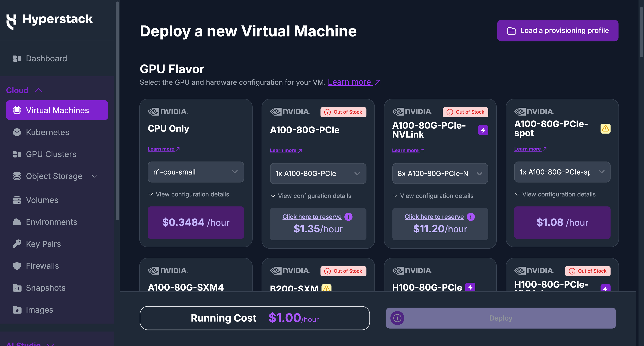Screen dimensions: 644x346
Task: Select the CPU Only $0.3484/hour price button
Action: coord(196,222)
